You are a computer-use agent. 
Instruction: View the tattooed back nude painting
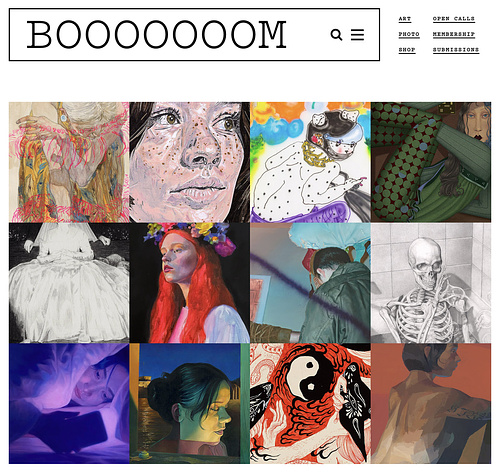click(431, 404)
